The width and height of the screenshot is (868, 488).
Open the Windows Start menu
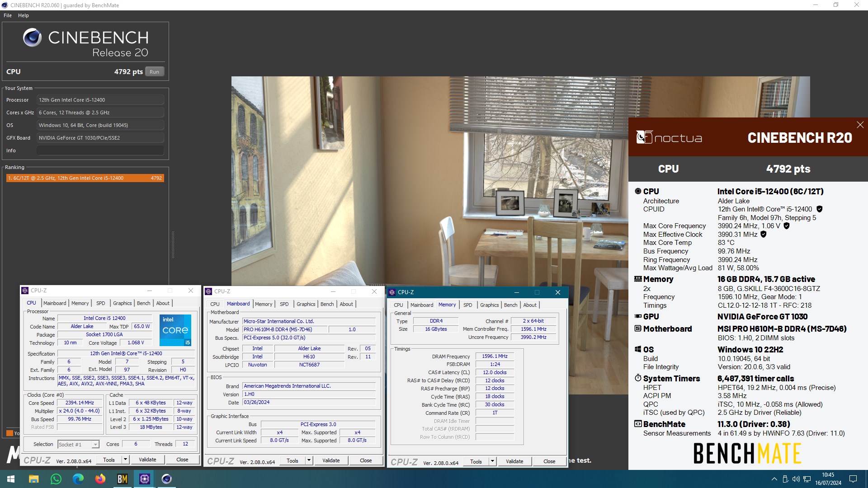pyautogui.click(x=11, y=479)
